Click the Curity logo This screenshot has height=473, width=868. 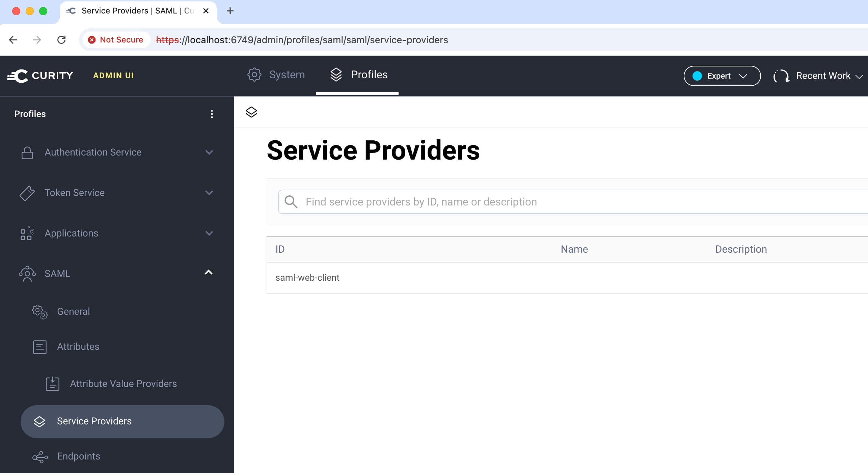(40, 76)
